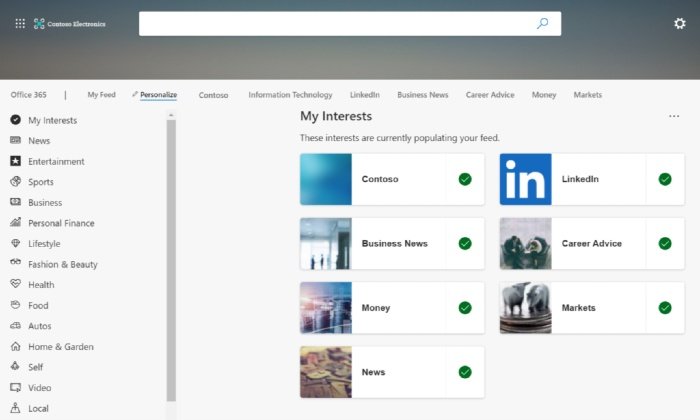Click the Home & Garden house icon

click(x=16, y=346)
